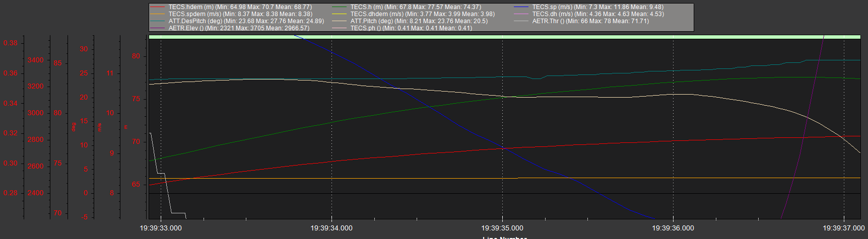
Task: Click the 19:39:37.000 time axis label
Action: 844,228
